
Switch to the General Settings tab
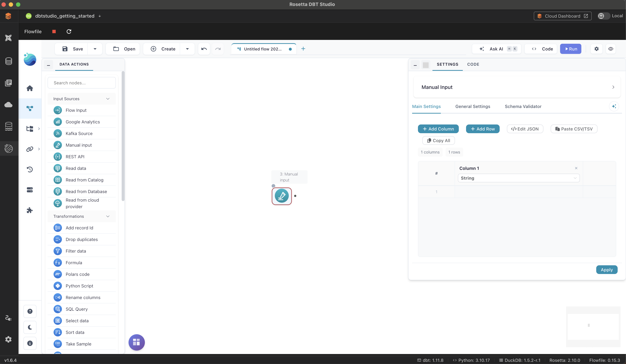pos(473,106)
